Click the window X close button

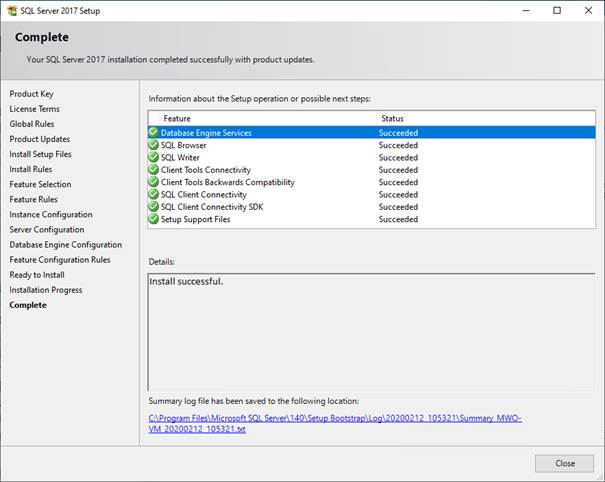pos(588,11)
